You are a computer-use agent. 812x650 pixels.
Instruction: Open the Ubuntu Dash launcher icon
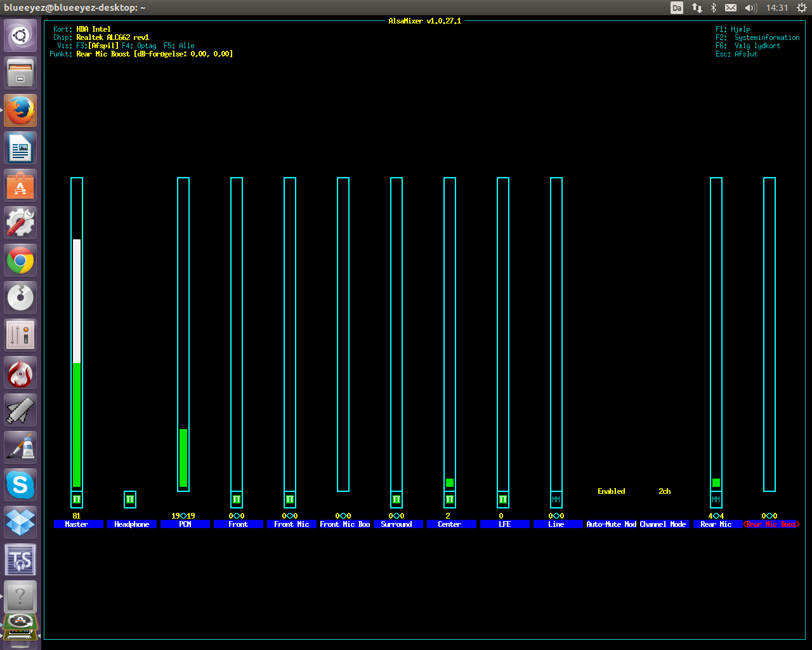20,36
